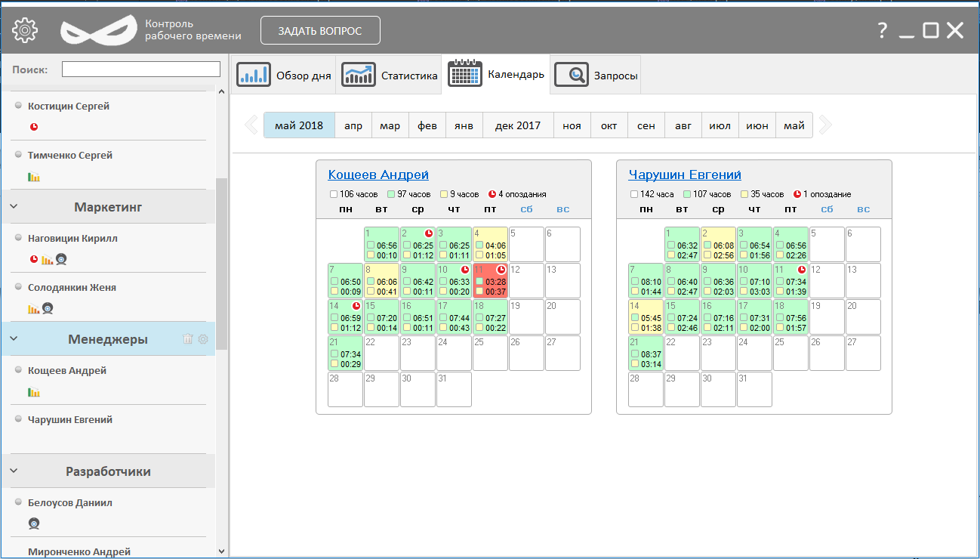Click the bar chart icon under sidebar Кощеев Андрей

pyautogui.click(x=34, y=392)
